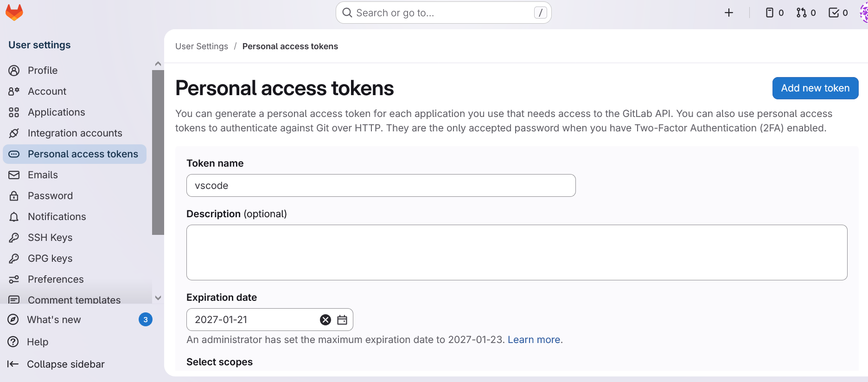Click the Token name field
868x382 pixels.
pyautogui.click(x=381, y=186)
